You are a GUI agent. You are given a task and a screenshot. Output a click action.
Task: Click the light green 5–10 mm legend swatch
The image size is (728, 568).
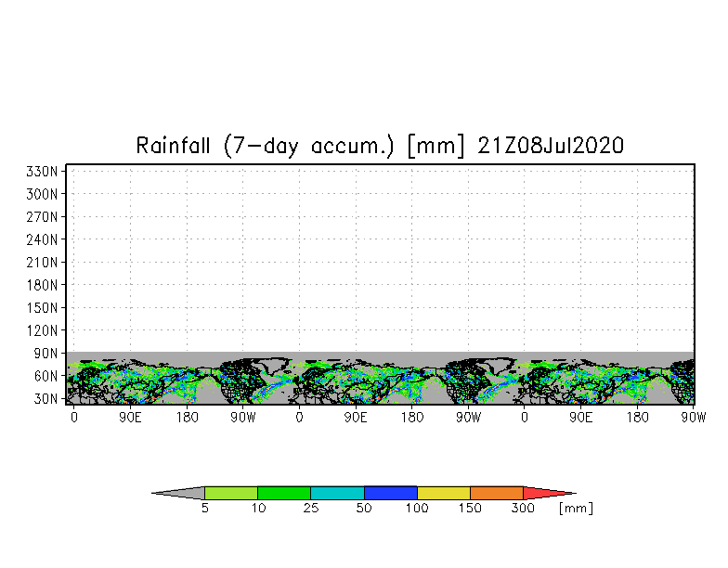230,493
